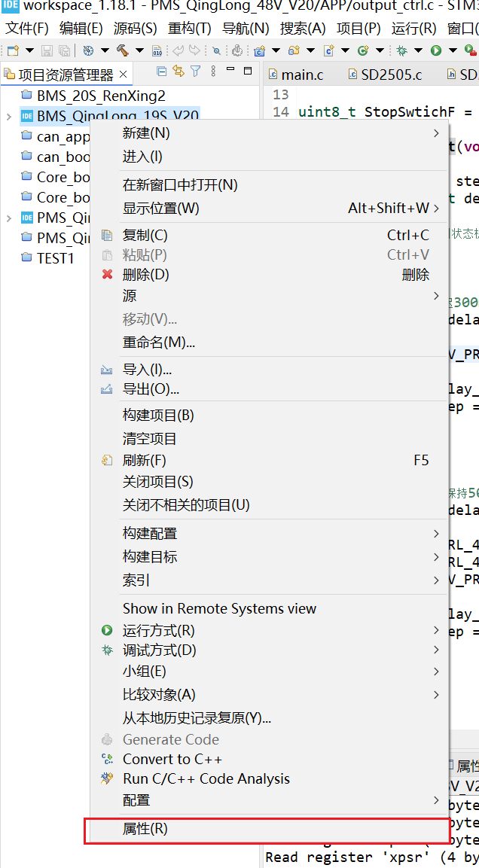Close the 项目资源管理器 tab
Viewport: 479px width, 868px height.
click(x=123, y=75)
